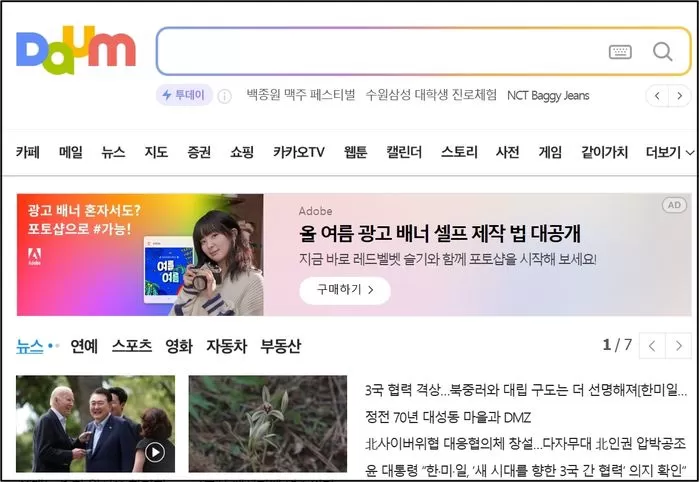The width and height of the screenshot is (699, 482).
Task: Open the 메일 menu item
Action: pos(70,152)
